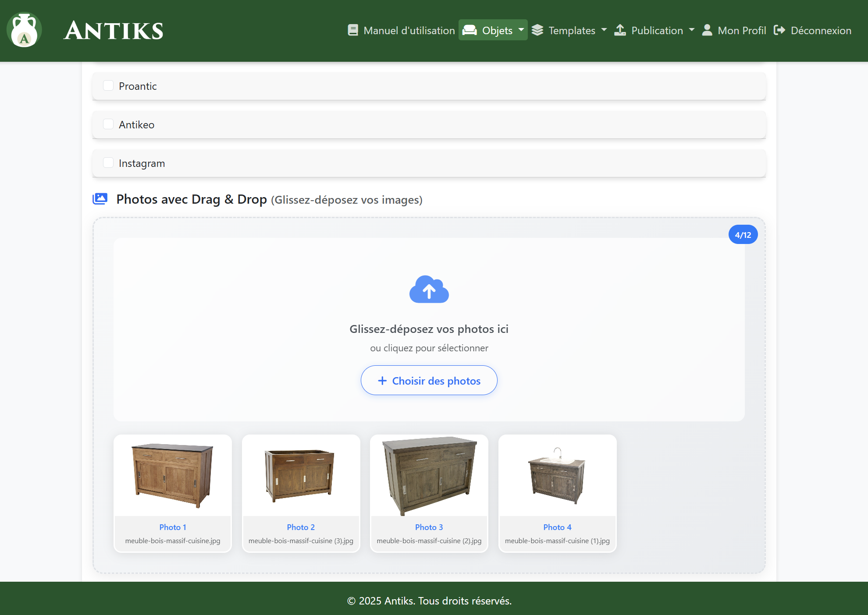Enable the Proantic checkbox

(x=108, y=85)
